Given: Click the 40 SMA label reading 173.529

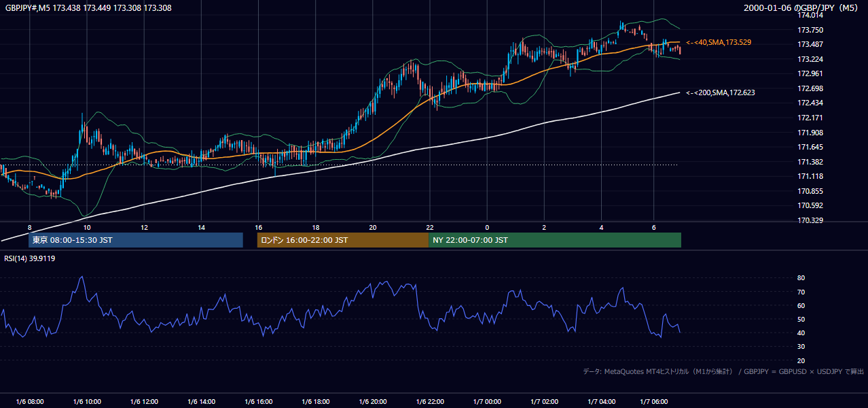Looking at the screenshot, I should tap(719, 42).
